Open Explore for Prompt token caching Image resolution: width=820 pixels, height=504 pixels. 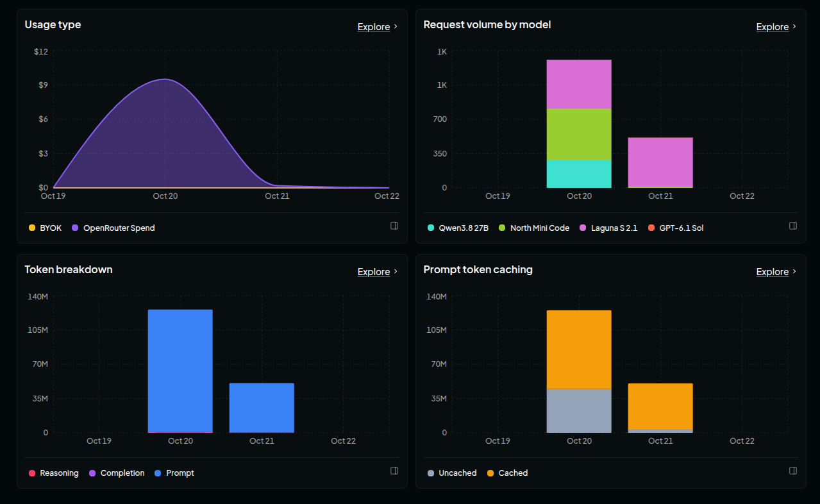773,272
